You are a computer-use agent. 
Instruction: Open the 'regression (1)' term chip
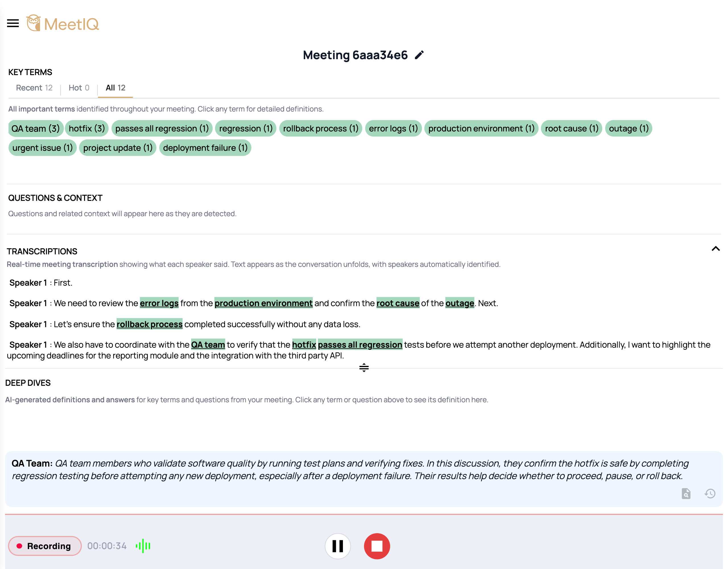coord(246,128)
